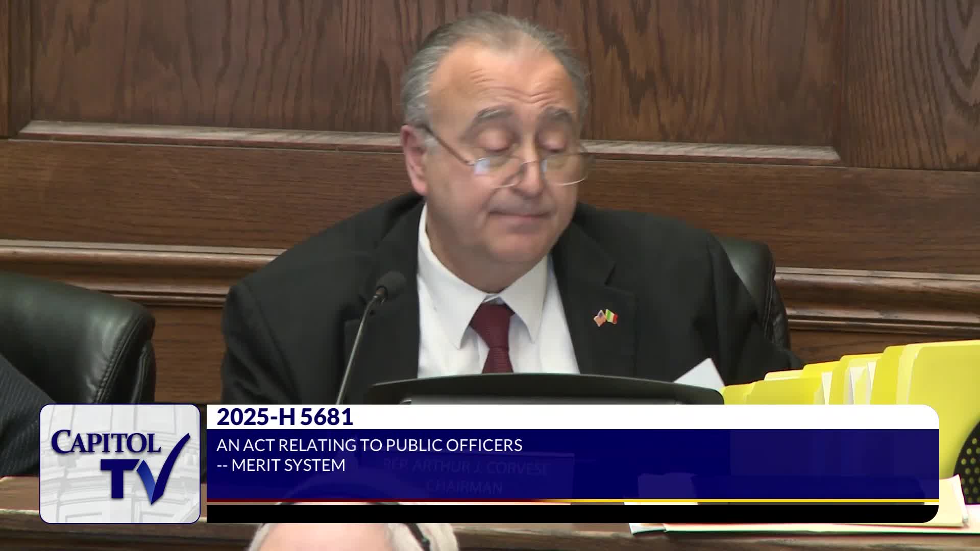Click the Capitol TV logo
Viewport: 980px width, 551px height.
[120, 463]
